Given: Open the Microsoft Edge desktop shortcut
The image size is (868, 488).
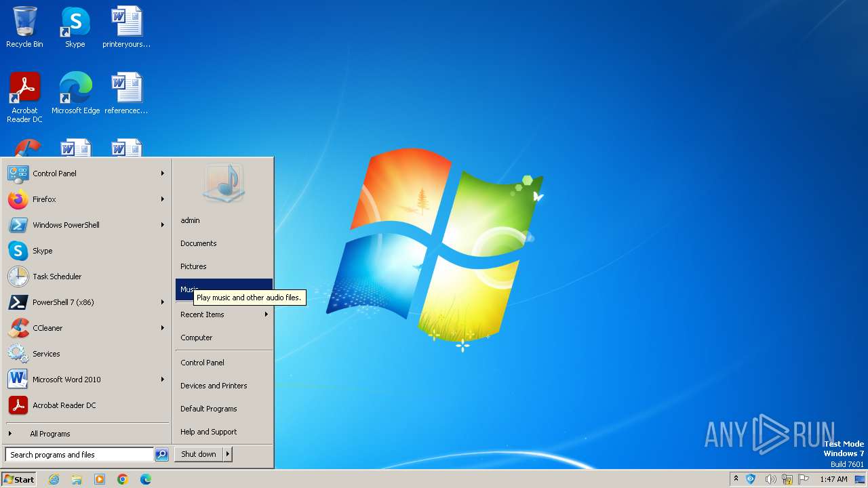Looking at the screenshot, I should click(x=75, y=93).
